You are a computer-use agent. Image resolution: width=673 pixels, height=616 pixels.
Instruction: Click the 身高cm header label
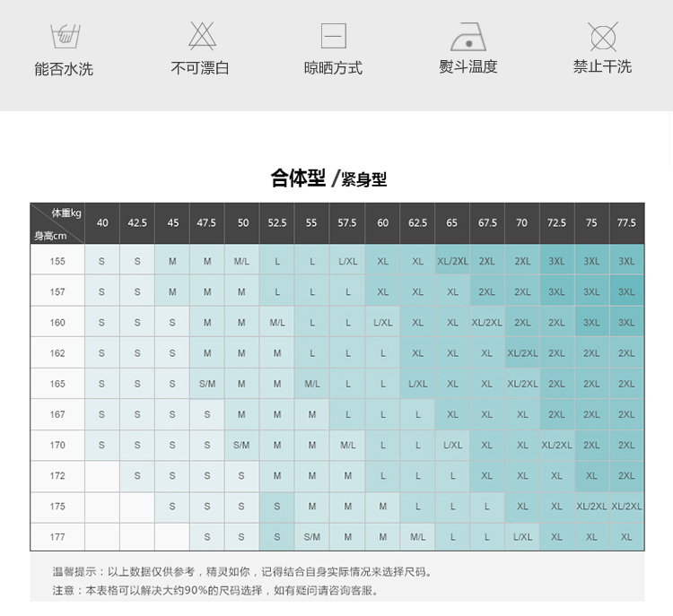tap(50, 236)
